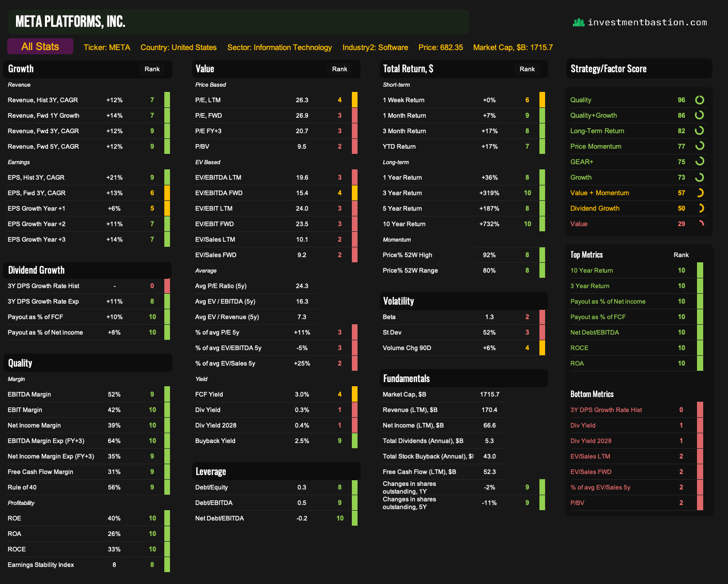This screenshot has height=584, width=728.
Task: Click the 'Volume Chg 90D' row label
Action: pos(407,348)
